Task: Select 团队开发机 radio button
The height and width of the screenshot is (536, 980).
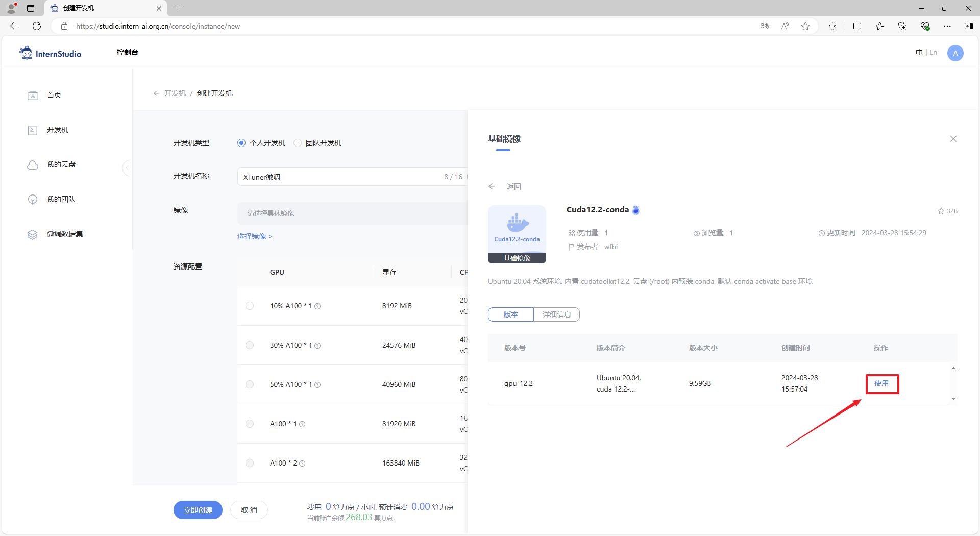Action: [x=298, y=143]
